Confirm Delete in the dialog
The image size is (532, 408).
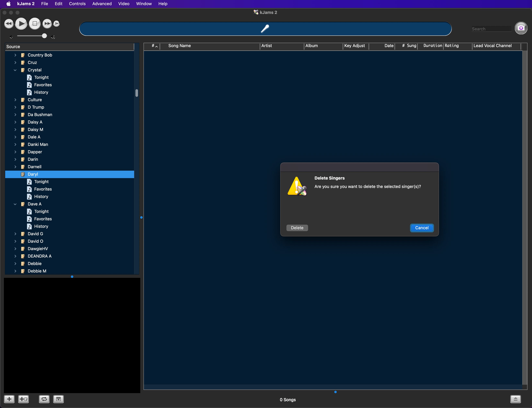297,228
